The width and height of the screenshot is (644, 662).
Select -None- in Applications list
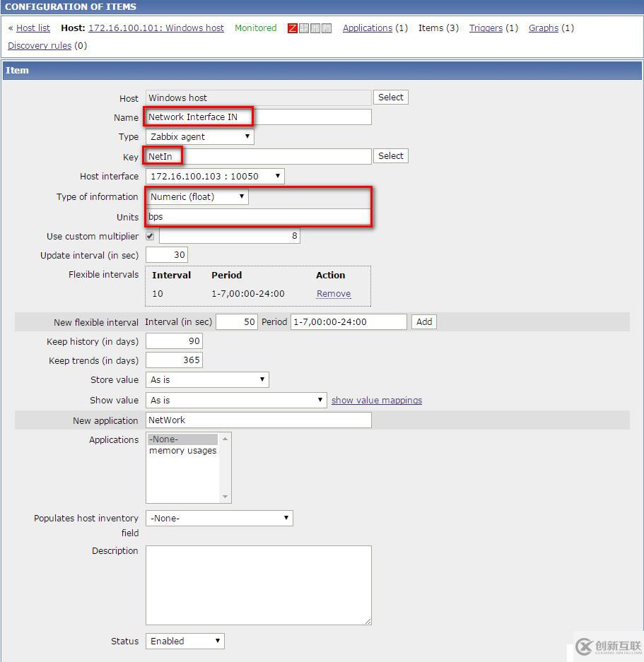tap(182, 439)
